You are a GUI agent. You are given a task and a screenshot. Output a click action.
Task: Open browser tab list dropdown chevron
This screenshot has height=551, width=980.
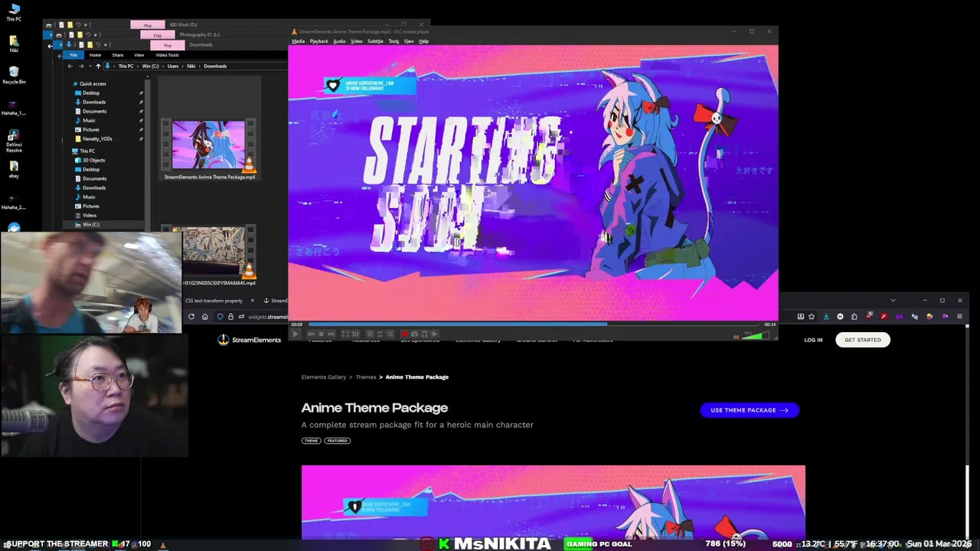pyautogui.click(x=893, y=300)
